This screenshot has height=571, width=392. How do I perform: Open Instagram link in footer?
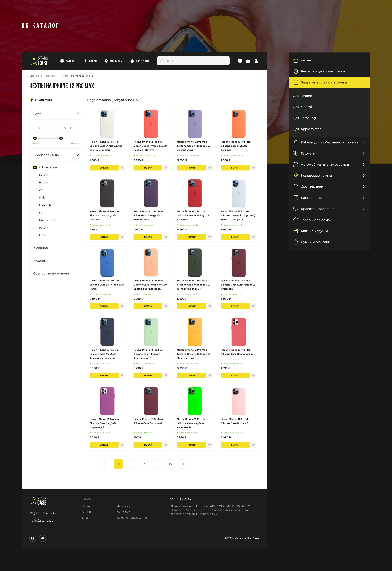tap(33, 538)
